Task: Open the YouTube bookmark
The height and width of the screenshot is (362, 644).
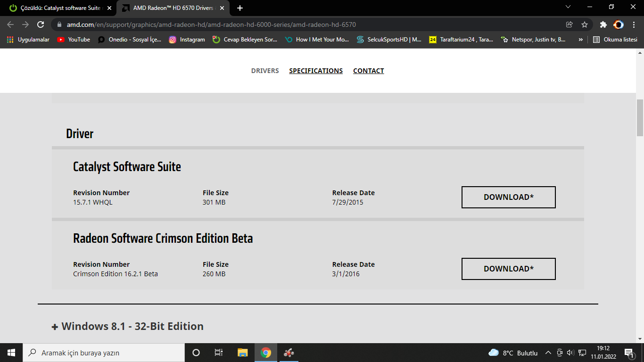Action: click(x=74, y=40)
